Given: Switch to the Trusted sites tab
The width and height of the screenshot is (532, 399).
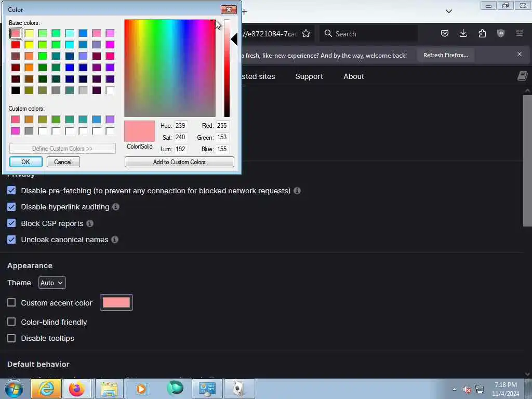Looking at the screenshot, I should click(258, 76).
